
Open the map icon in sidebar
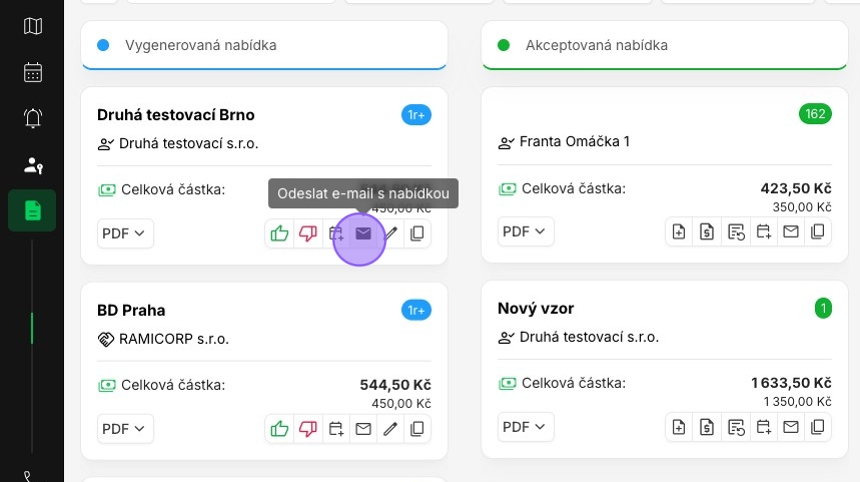coord(33,27)
